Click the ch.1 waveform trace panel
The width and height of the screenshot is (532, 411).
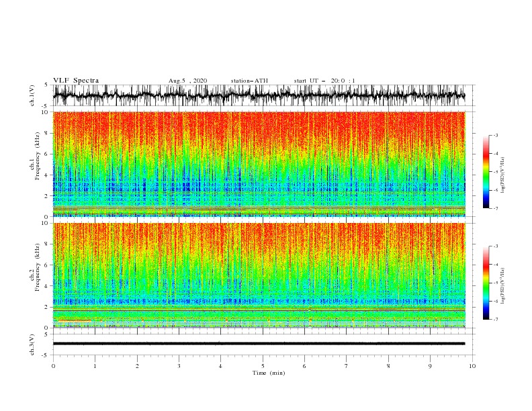pyautogui.click(x=263, y=95)
